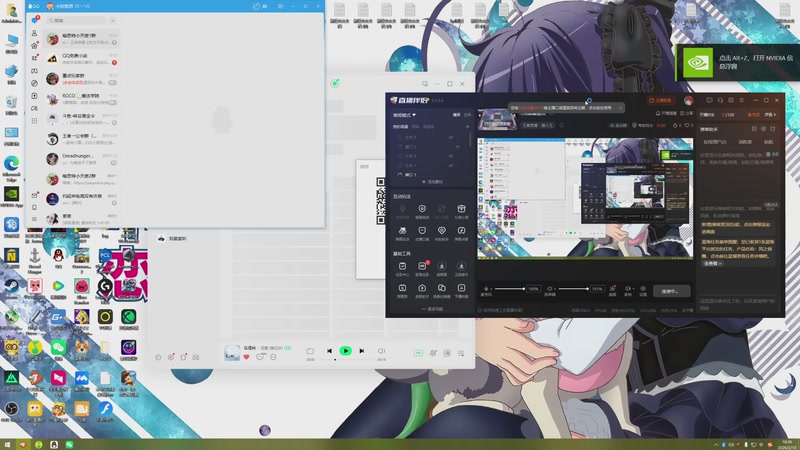Select 竖屏 portrait option in 直播伴侣
The width and height of the screenshot is (800, 450).
(467, 115)
